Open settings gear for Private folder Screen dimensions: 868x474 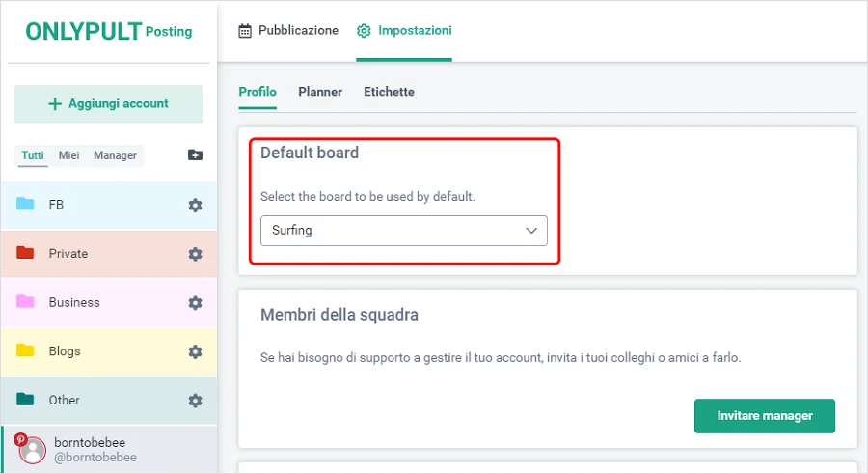pyautogui.click(x=195, y=254)
